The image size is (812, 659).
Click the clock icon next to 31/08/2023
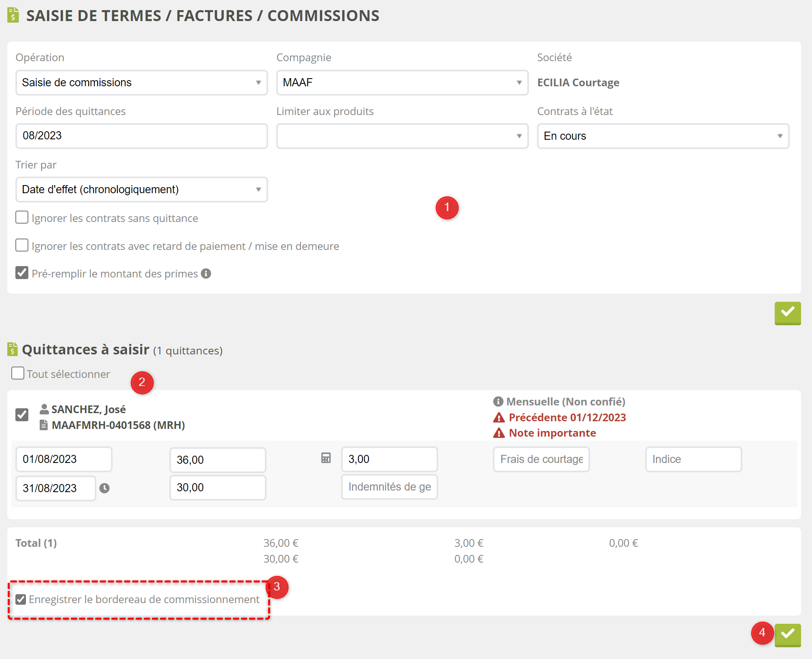point(104,488)
